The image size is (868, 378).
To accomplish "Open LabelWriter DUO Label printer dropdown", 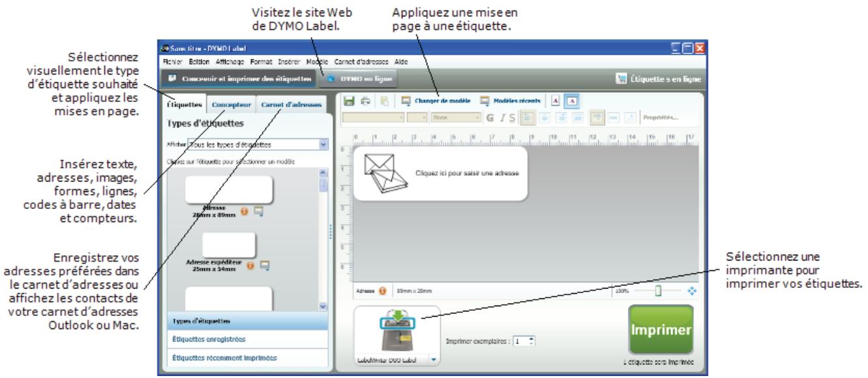I will click(434, 360).
